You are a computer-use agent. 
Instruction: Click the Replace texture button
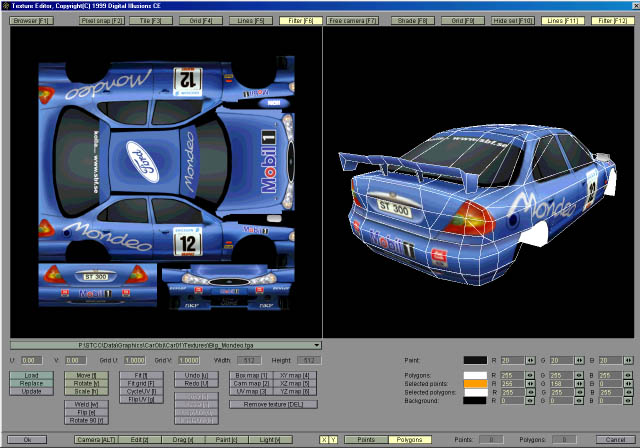[x=31, y=384]
